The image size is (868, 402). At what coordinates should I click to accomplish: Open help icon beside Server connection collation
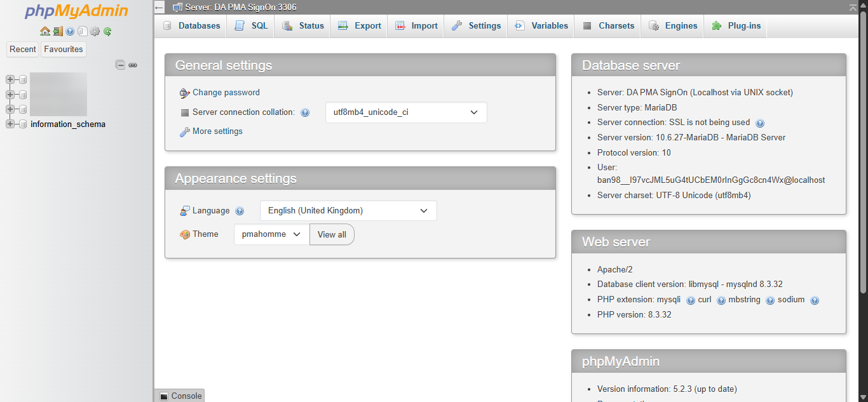click(305, 112)
